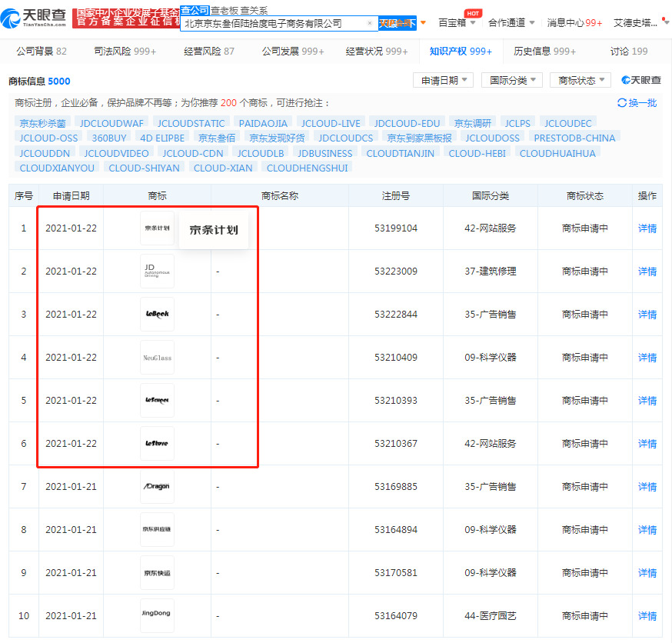The image size is (672, 643).
Task: Click the registration number 53199104
Action: (x=395, y=228)
